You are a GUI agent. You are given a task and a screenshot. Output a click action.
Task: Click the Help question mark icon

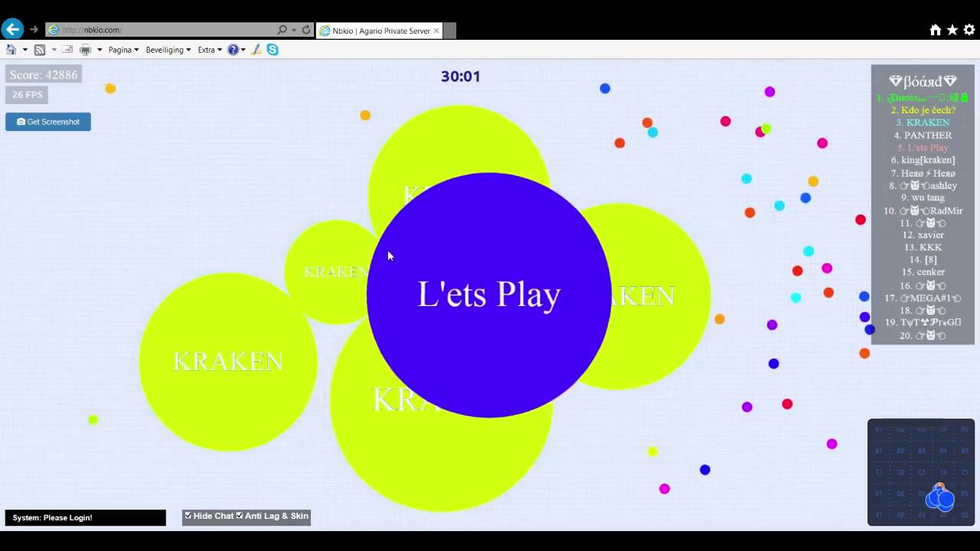tap(233, 50)
